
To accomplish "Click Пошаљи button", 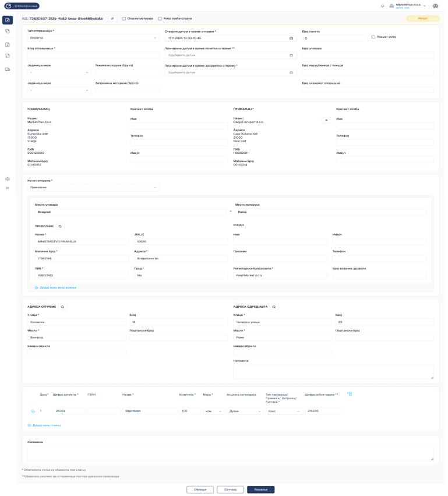I will pos(260,490).
